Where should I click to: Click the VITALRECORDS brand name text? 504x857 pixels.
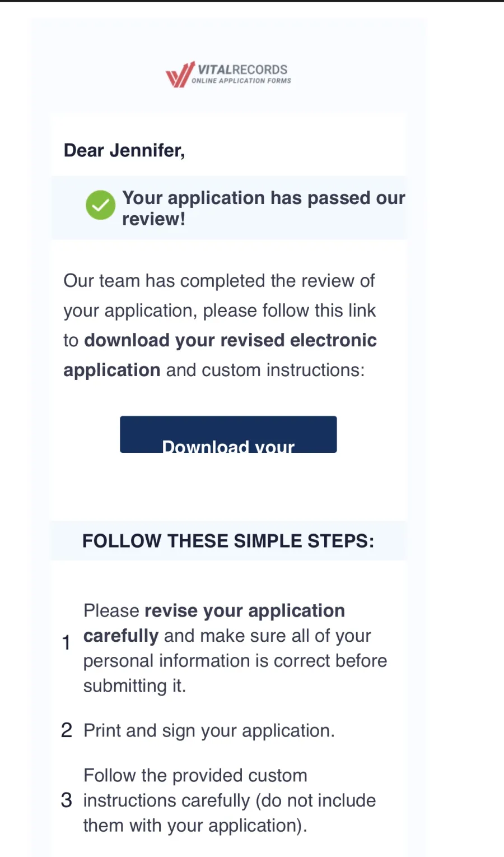pos(242,70)
